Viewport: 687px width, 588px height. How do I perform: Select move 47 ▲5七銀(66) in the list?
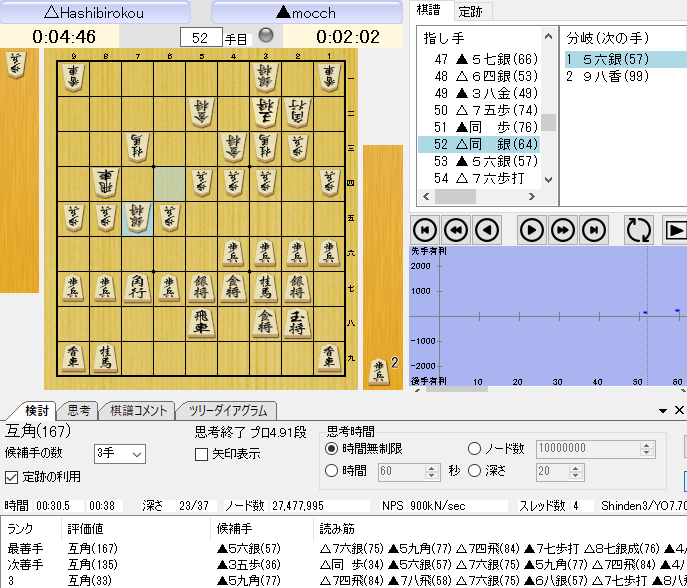click(x=480, y=59)
